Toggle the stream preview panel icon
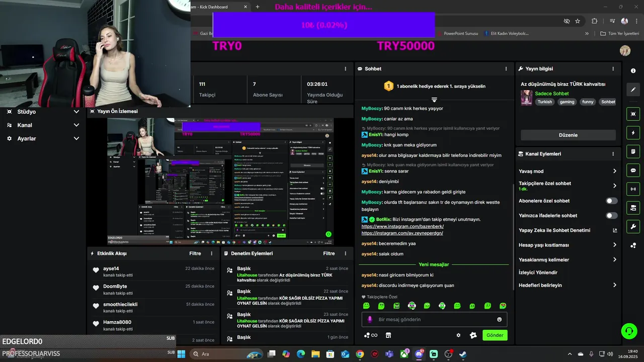 tap(633, 114)
